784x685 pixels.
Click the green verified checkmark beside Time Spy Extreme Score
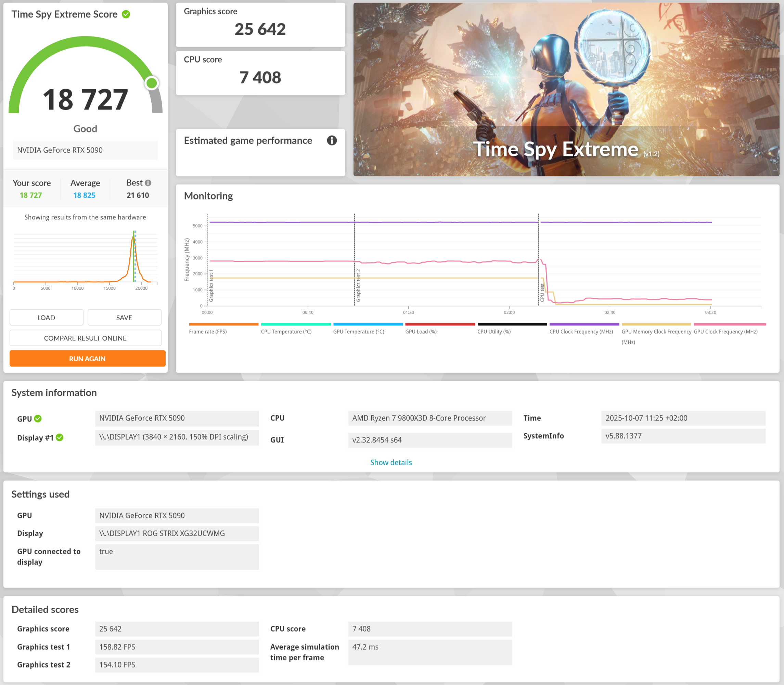pyautogui.click(x=126, y=14)
